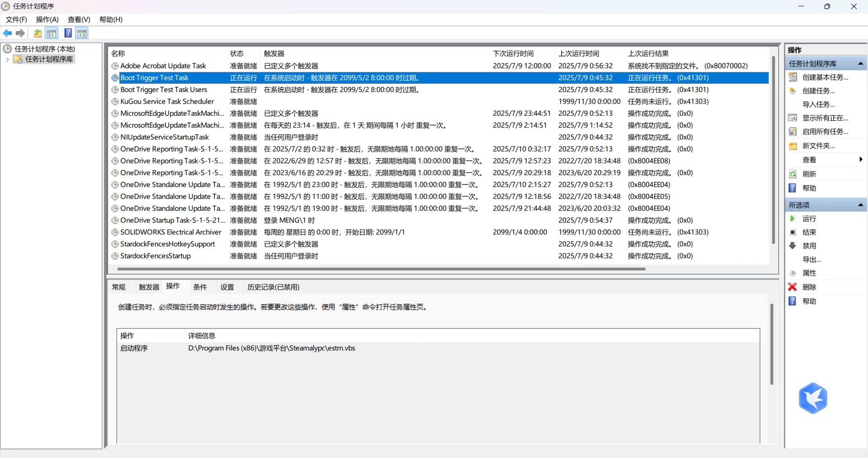The image size is (868, 458).
Task: Switch to the 条件 tab
Action: point(200,287)
